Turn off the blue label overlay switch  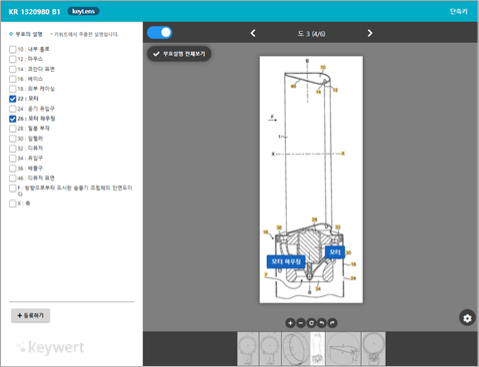(x=159, y=33)
